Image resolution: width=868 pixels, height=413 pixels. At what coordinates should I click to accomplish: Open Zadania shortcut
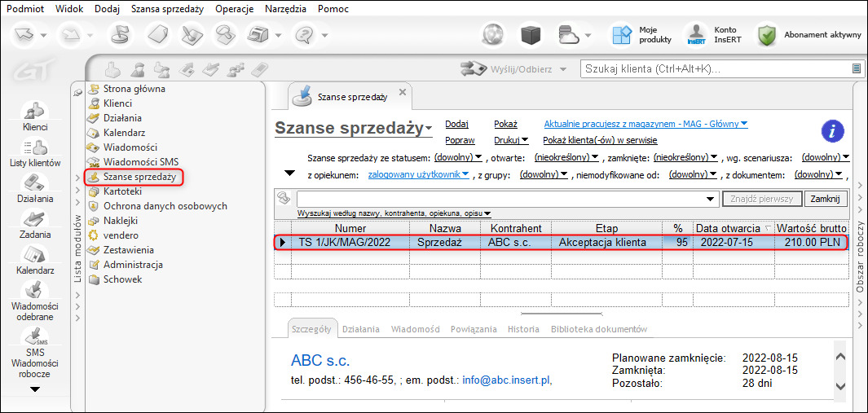(35, 223)
